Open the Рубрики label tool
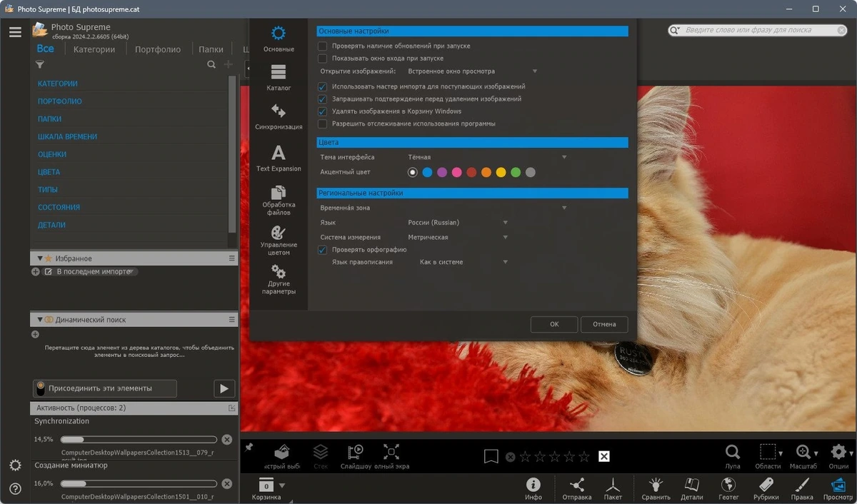This screenshot has width=857, height=504. [x=766, y=489]
